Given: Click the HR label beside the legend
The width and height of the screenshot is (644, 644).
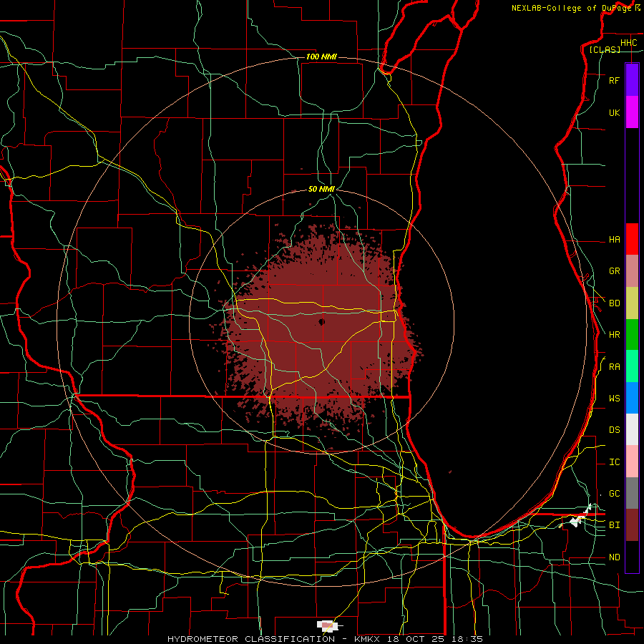Looking at the screenshot, I should tap(614, 335).
